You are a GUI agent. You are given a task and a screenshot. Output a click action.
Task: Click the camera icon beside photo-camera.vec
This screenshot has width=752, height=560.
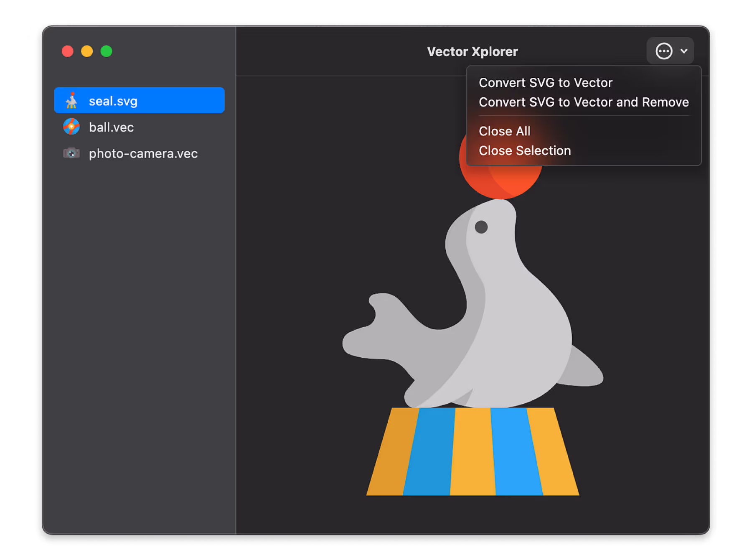[x=71, y=153]
